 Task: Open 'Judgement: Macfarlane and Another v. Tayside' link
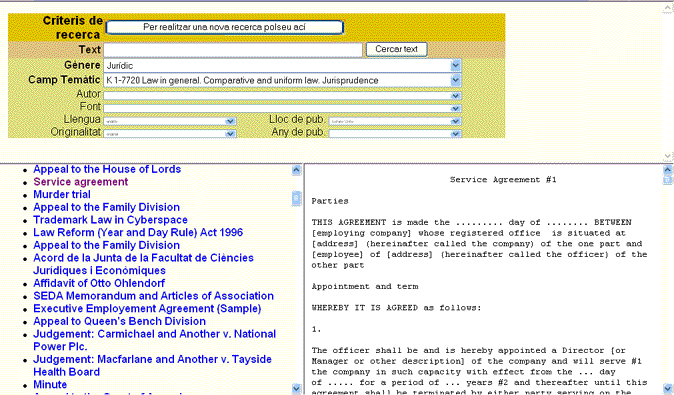[x=153, y=365]
